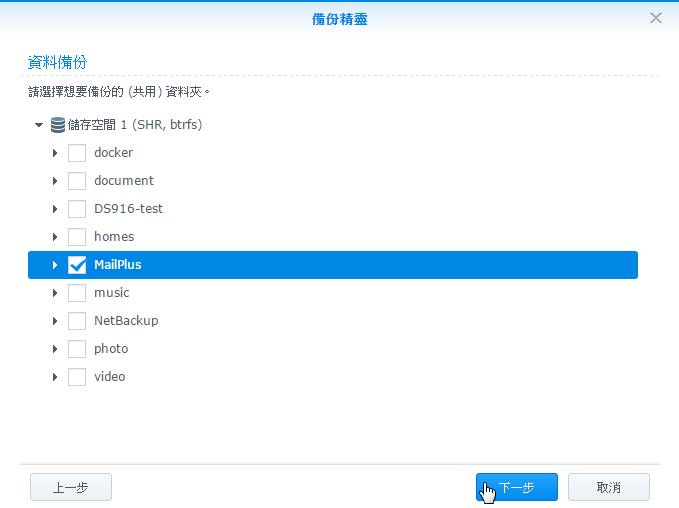Expand the photo folder
The width and height of the screenshot is (679, 508).
coord(55,349)
